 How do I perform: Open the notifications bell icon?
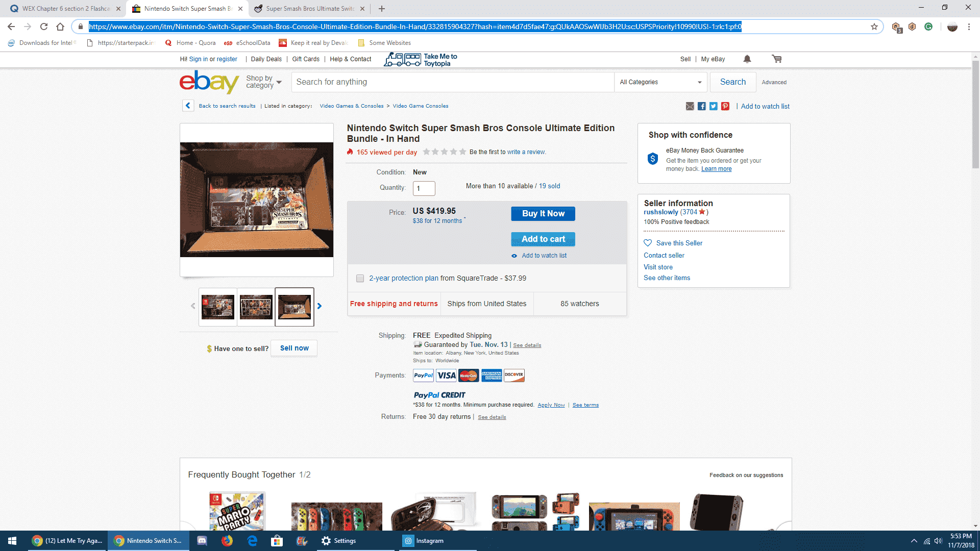click(x=747, y=59)
